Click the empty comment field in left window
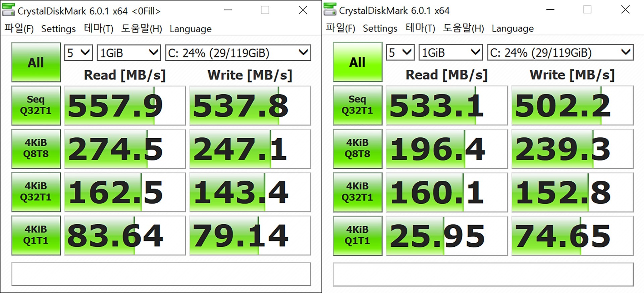Image resolution: width=644 pixels, height=293 pixels. [x=161, y=274]
